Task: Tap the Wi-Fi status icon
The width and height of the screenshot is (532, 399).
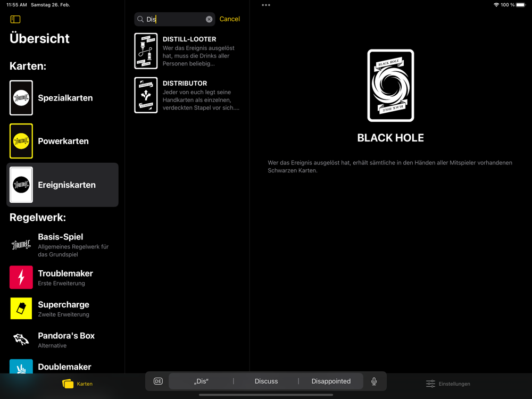Action: pyautogui.click(x=496, y=5)
